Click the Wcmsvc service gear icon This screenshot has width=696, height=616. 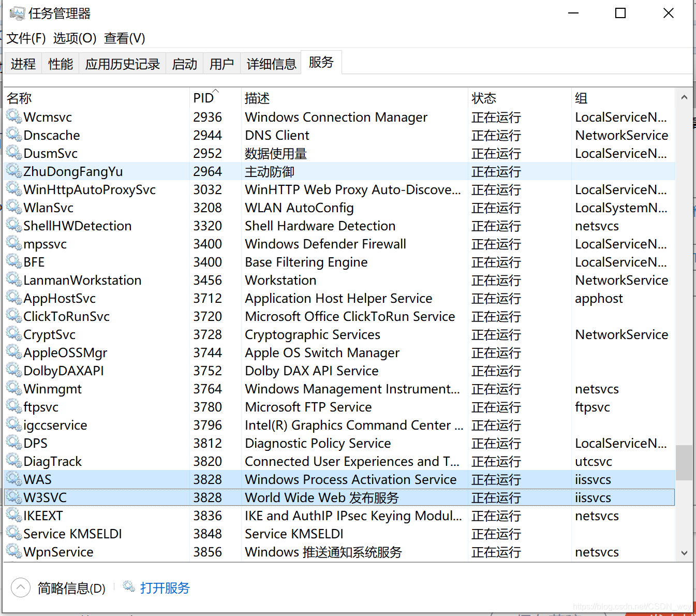13,116
